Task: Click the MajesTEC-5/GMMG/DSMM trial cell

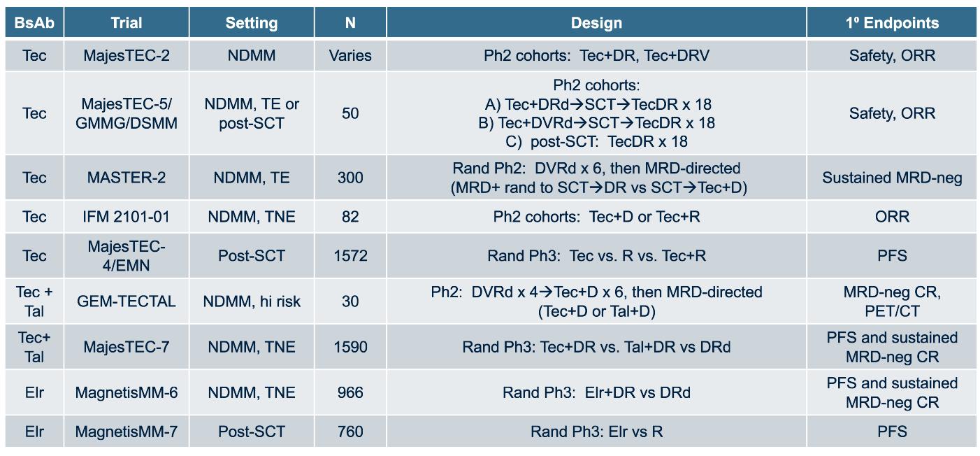Action: pyautogui.click(x=126, y=113)
